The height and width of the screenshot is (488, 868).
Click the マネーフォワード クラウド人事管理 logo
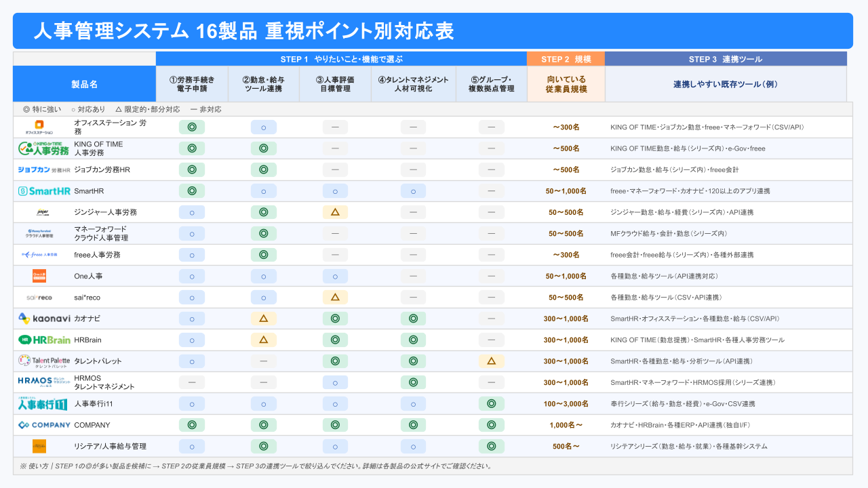tap(40, 234)
